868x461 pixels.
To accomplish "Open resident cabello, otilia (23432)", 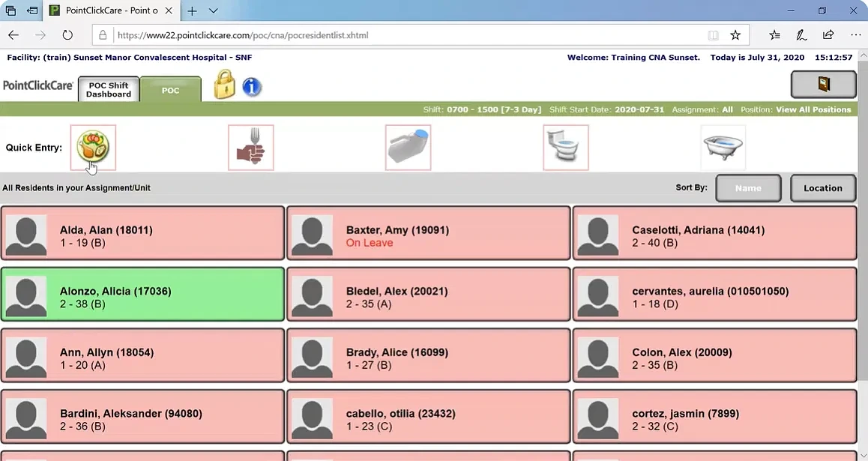I will [x=429, y=416].
